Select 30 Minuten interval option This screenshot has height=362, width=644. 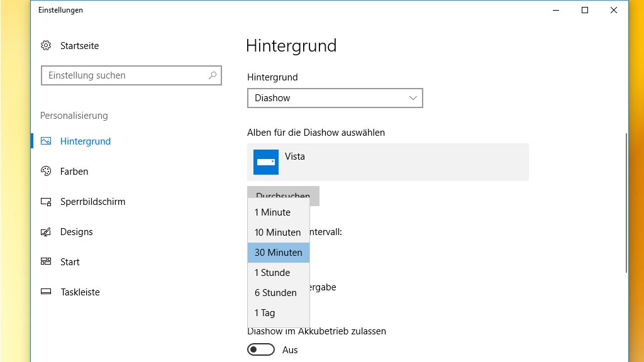click(x=278, y=253)
